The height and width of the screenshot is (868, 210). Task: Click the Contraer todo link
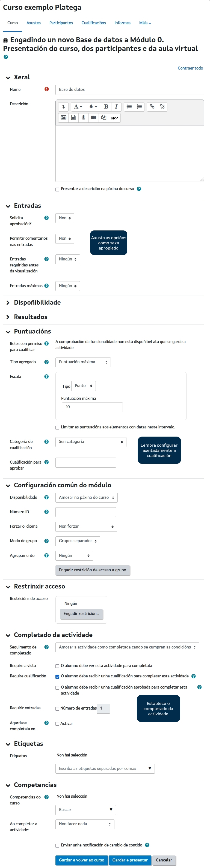tap(190, 68)
